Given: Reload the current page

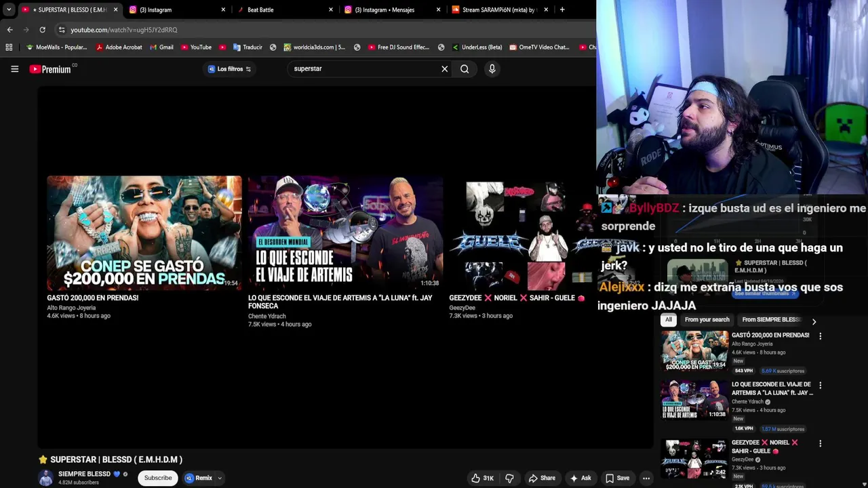Looking at the screenshot, I should point(42,30).
